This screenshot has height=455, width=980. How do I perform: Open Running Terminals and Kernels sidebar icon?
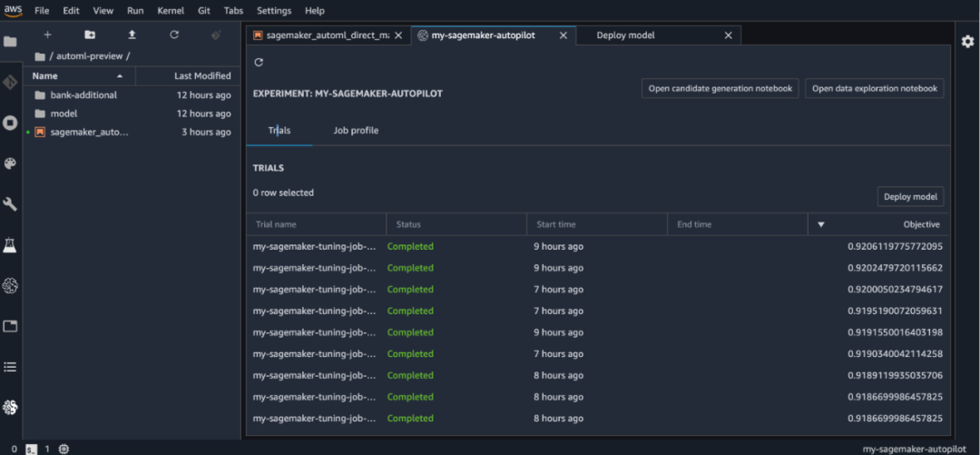pyautogui.click(x=11, y=123)
